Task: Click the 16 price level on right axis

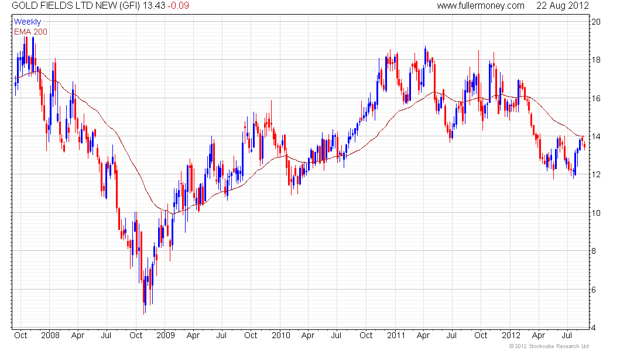Action: 597,99
